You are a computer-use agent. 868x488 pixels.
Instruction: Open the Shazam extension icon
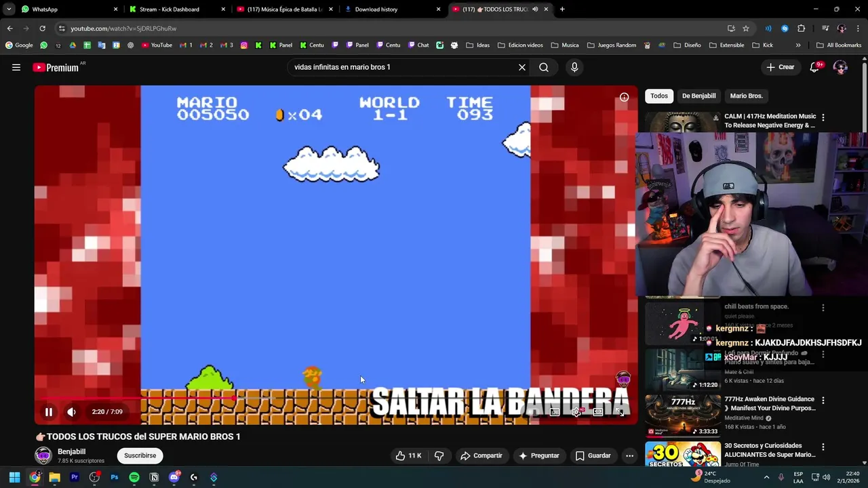785,28
